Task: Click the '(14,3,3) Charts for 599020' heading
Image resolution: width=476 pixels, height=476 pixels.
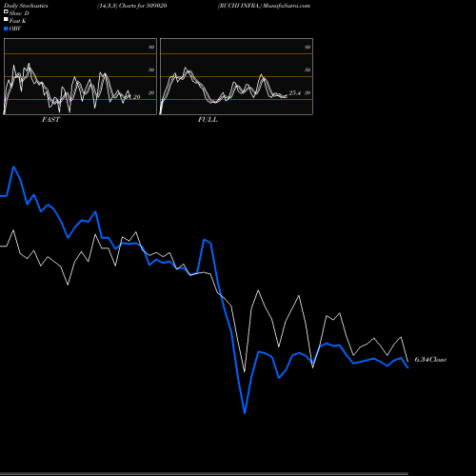Action: [132, 6]
